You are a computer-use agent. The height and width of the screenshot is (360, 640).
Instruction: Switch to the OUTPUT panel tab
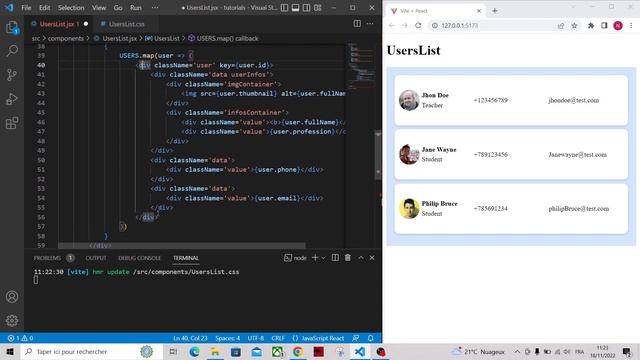[96, 258]
